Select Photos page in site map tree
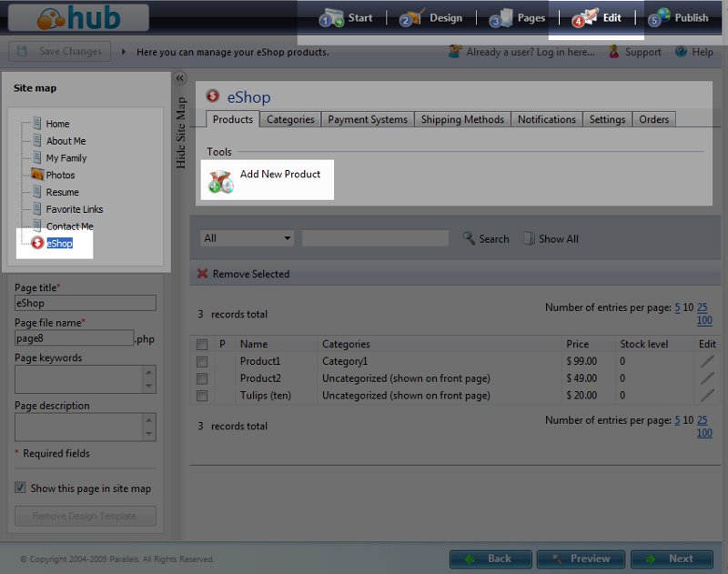This screenshot has height=574, width=728. [x=60, y=175]
